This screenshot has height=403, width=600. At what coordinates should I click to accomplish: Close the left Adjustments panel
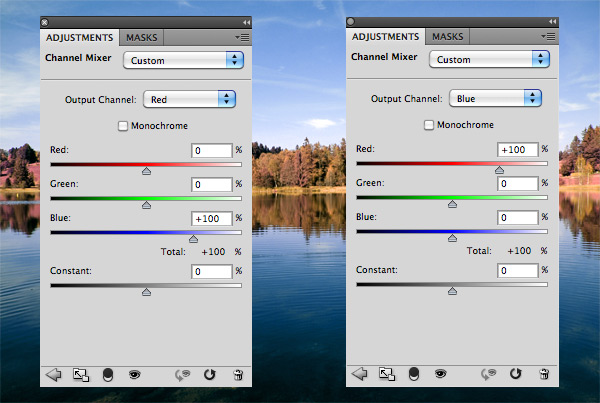point(45,23)
